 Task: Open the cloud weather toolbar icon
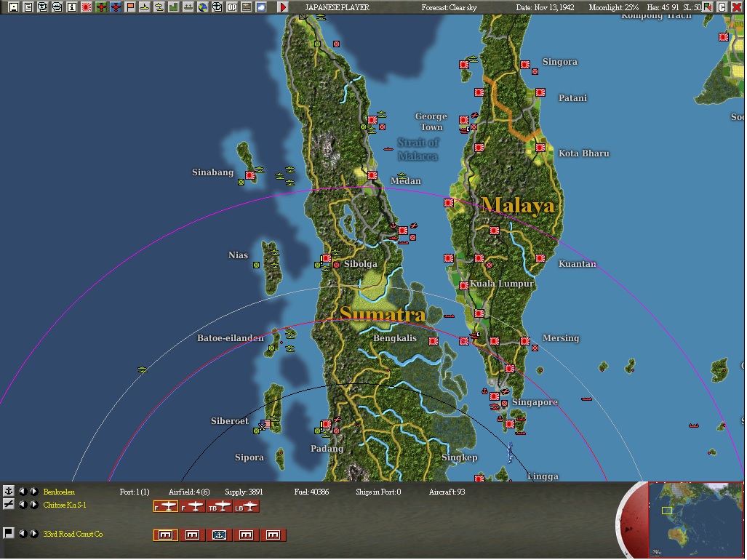tap(261, 7)
